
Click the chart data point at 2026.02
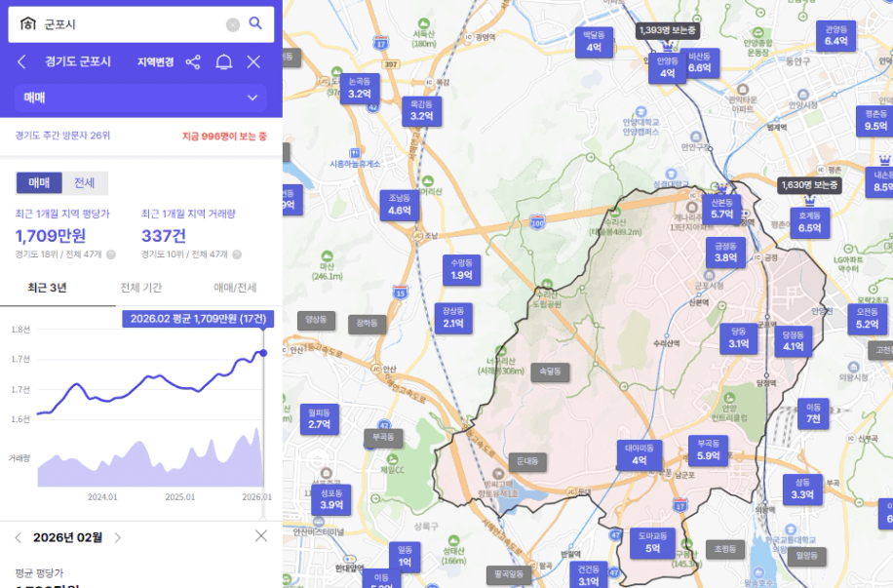coord(263,352)
